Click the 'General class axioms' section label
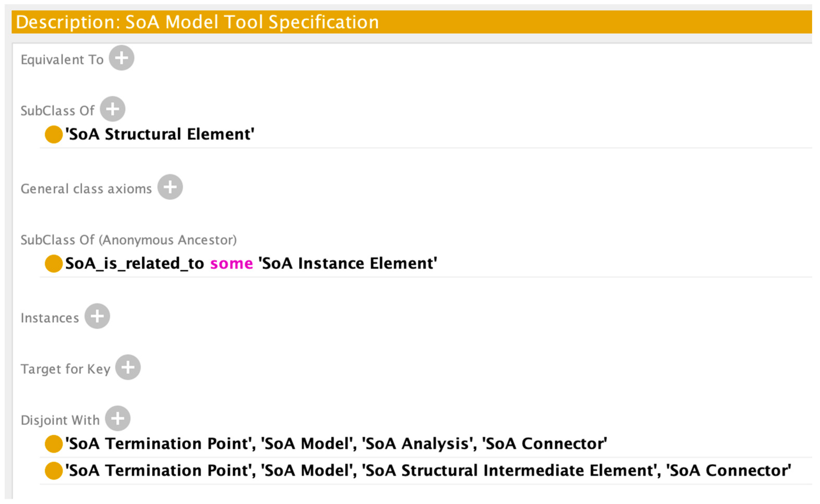This screenshot has width=820, height=504. coord(86,189)
